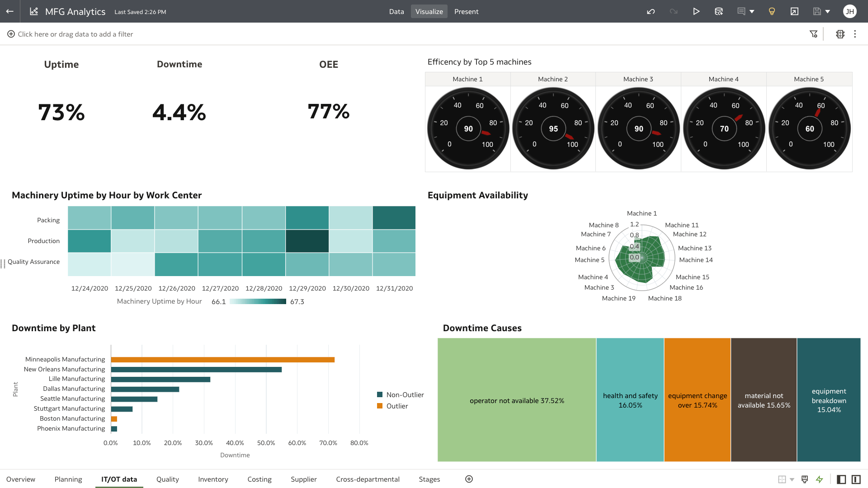Add a new canvas with the plus
The height and width of the screenshot is (488, 868).
469,479
